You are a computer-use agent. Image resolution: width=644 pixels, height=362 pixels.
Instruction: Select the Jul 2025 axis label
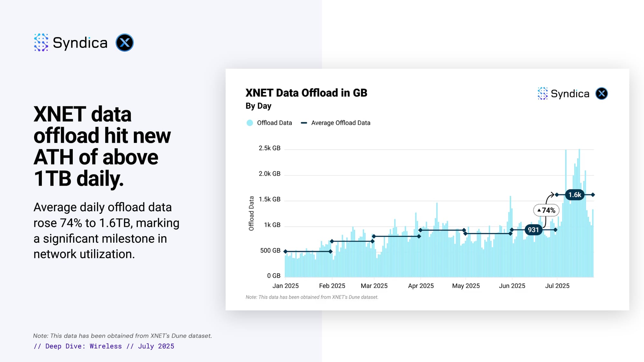coord(557,286)
